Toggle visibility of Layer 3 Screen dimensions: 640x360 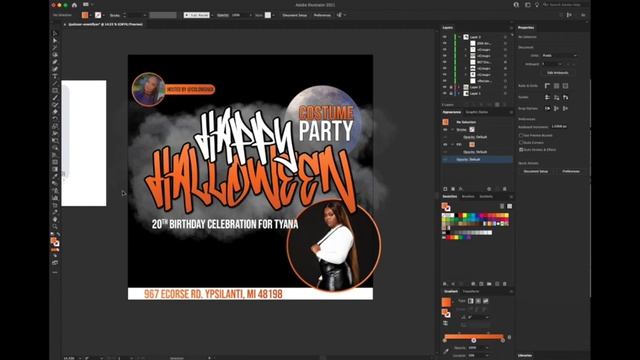(444, 37)
